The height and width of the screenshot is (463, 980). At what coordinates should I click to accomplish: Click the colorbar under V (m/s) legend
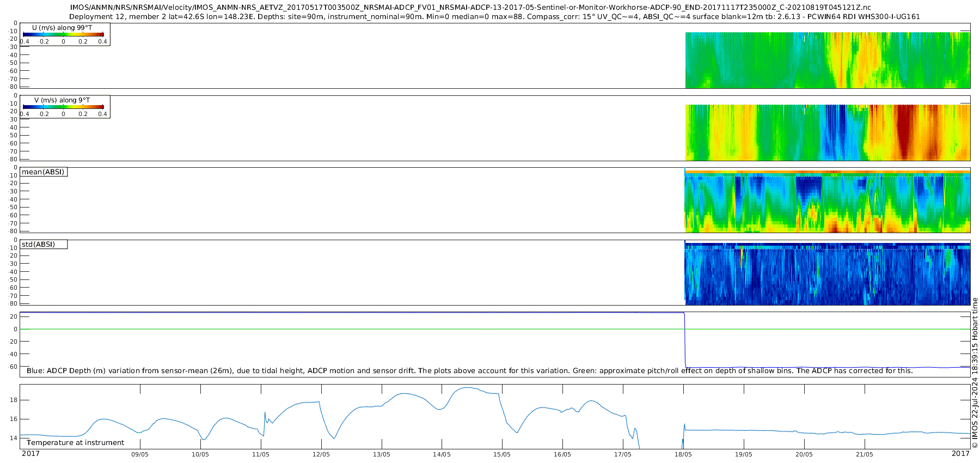63,107
